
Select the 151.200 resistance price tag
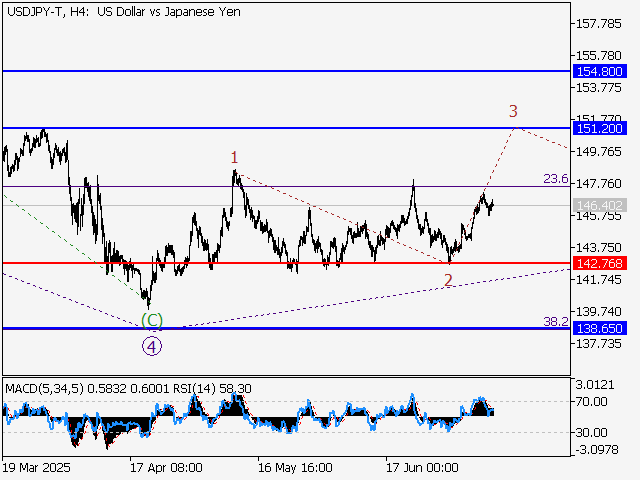pos(600,129)
